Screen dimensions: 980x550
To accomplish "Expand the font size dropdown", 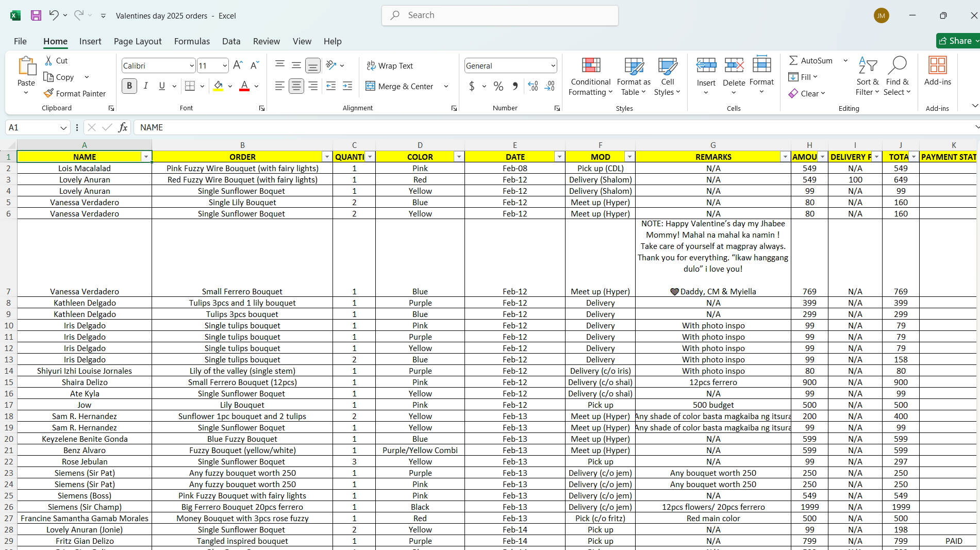I will click(225, 65).
